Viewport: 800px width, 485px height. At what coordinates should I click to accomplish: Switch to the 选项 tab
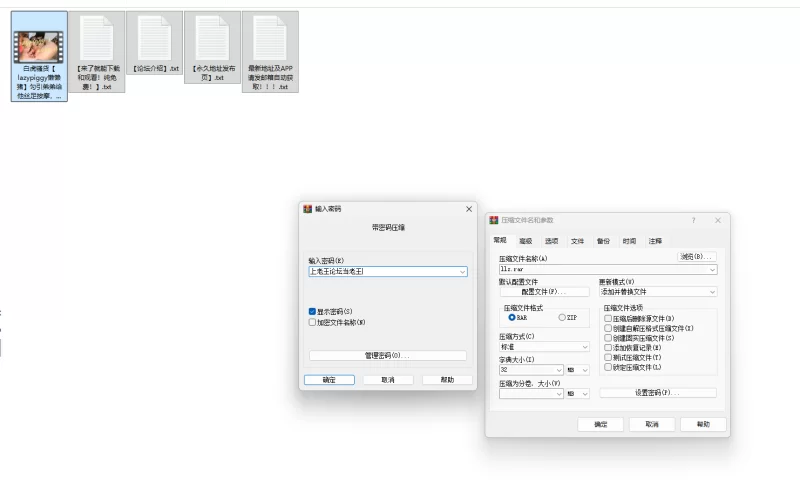pyautogui.click(x=552, y=241)
